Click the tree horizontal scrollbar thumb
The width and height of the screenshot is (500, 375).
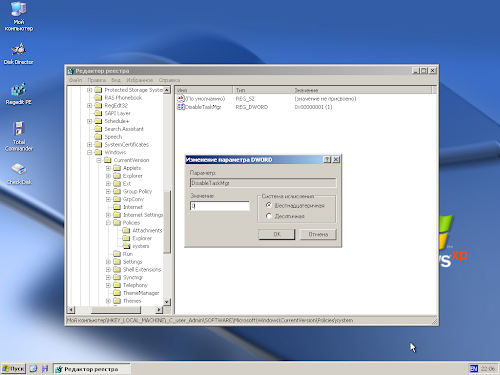[116, 310]
